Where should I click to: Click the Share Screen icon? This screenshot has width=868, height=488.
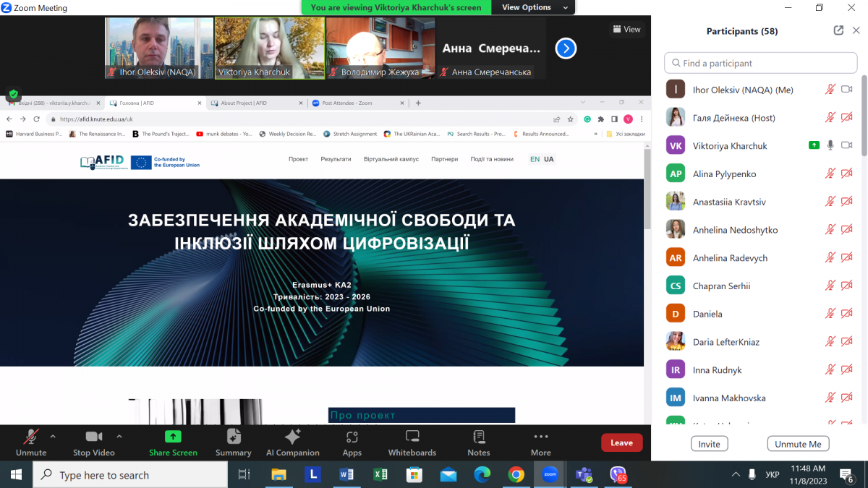coord(172,441)
